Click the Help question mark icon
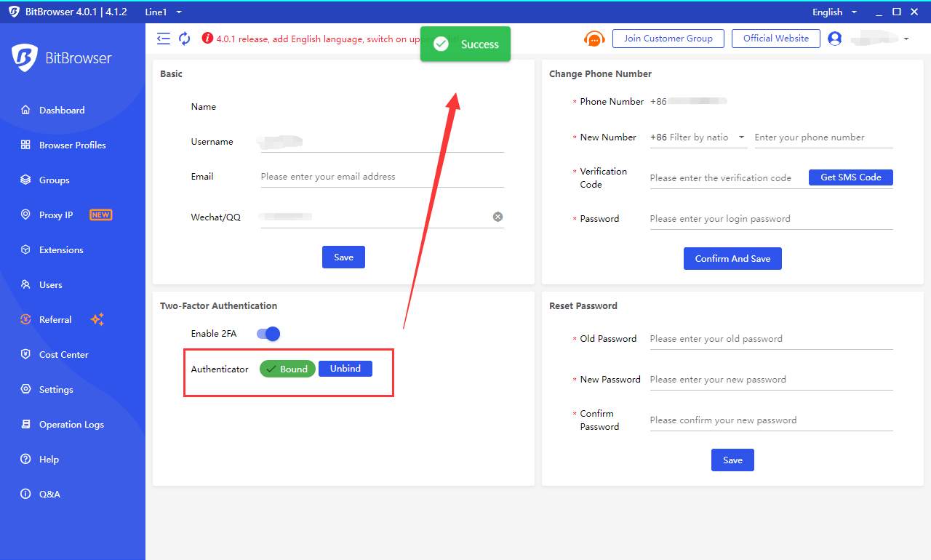The height and width of the screenshot is (560, 931). click(25, 460)
